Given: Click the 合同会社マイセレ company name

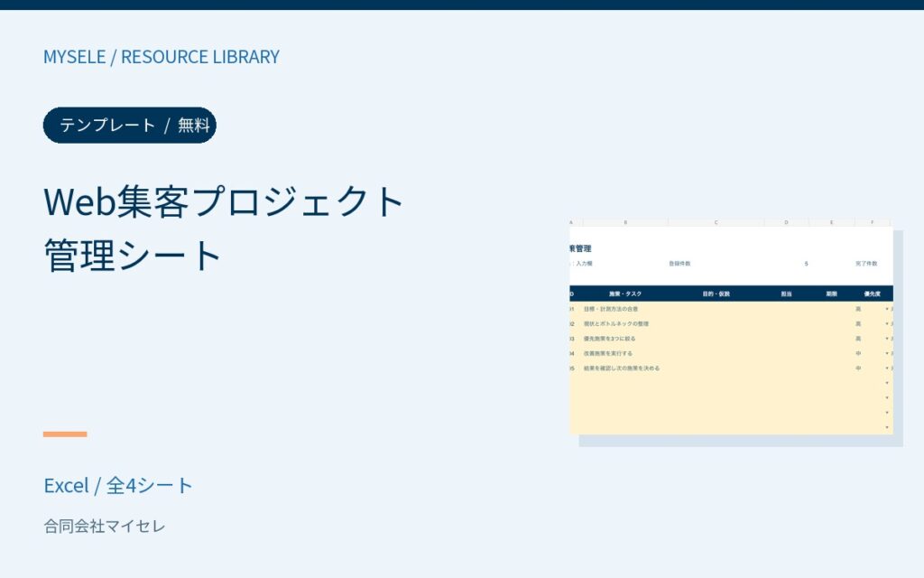Looking at the screenshot, I should tap(105, 526).
